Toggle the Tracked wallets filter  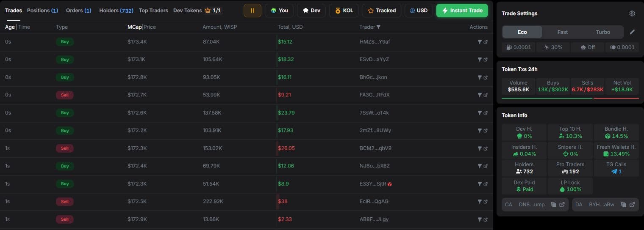coord(382,11)
